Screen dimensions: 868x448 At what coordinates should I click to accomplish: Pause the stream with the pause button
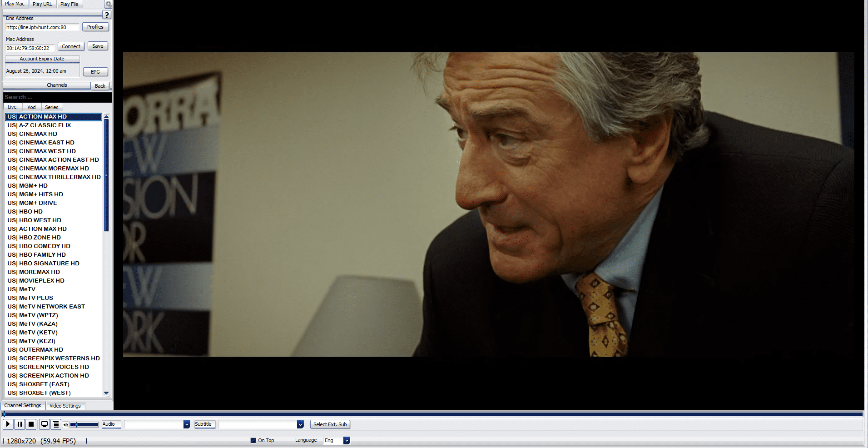(20, 424)
